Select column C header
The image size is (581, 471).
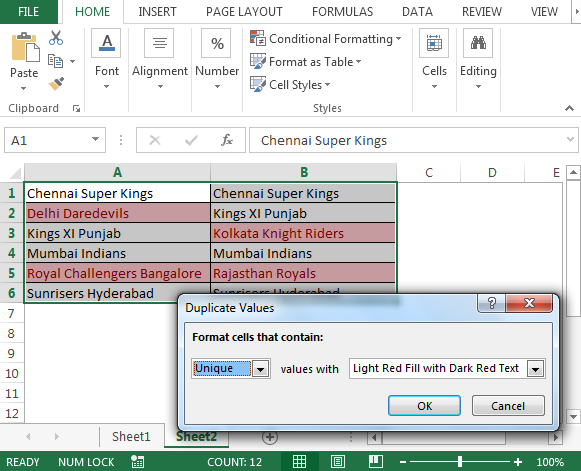pos(429,172)
